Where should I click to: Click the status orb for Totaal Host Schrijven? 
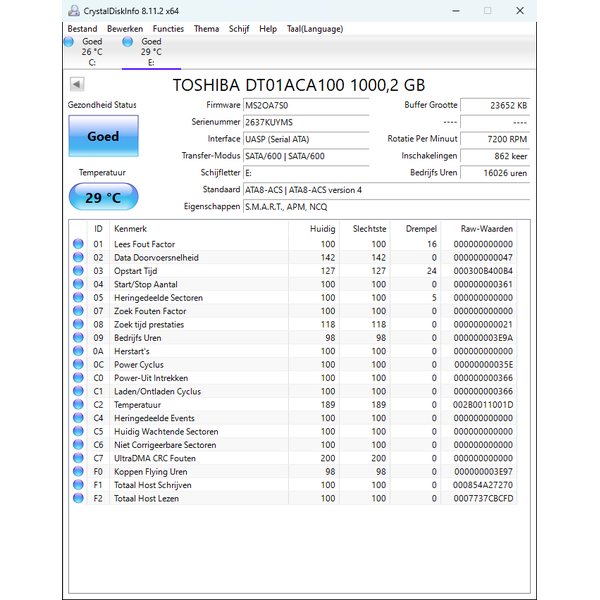pyautogui.click(x=78, y=485)
